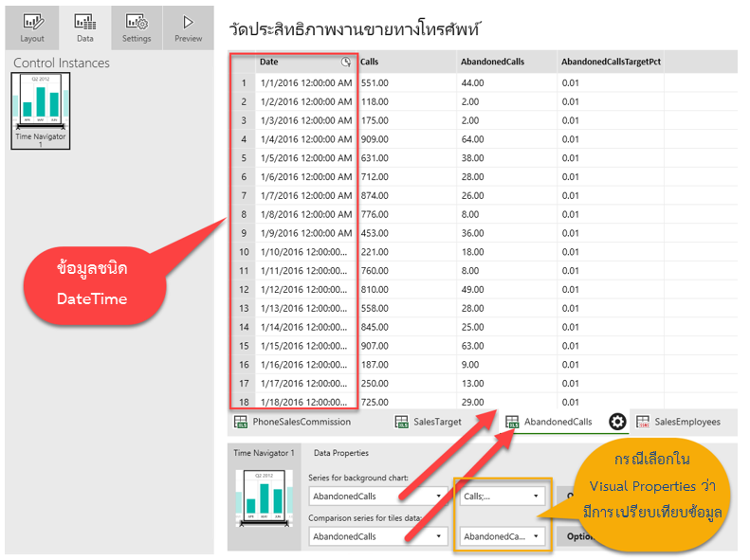
Task: Open dataset settings gear beside AbandonedCalls
Action: point(617,422)
